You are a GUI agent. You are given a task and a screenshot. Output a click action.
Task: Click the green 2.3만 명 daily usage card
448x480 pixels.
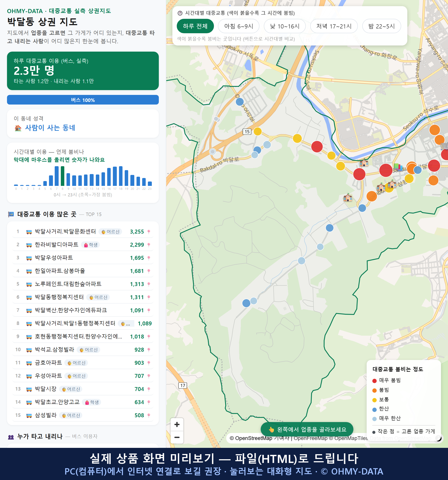point(83,71)
